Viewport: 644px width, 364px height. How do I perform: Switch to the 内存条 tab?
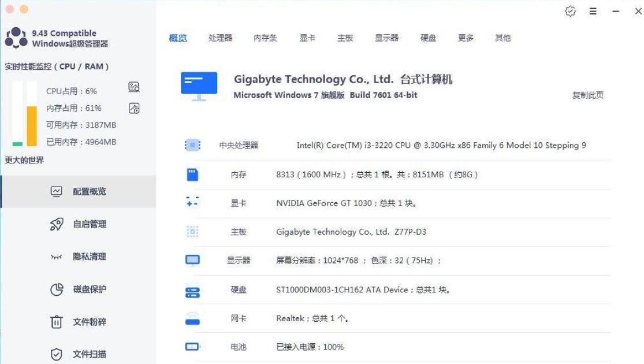265,38
